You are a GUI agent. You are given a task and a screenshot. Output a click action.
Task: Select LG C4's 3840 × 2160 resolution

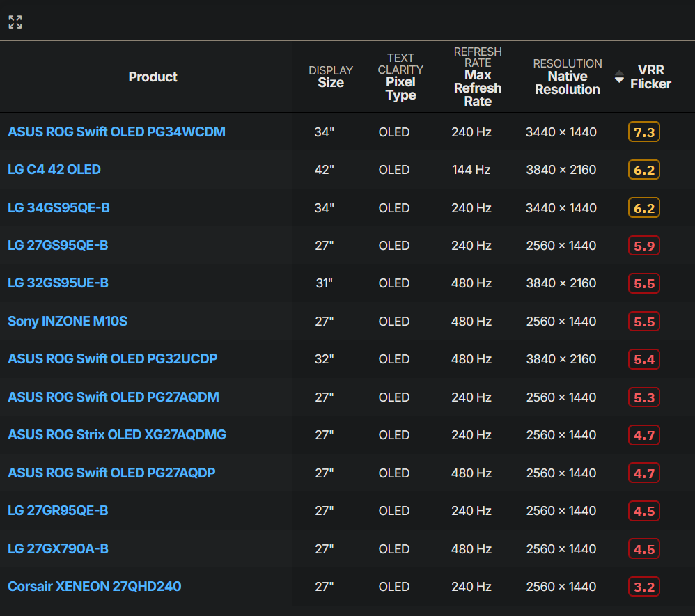(x=561, y=170)
